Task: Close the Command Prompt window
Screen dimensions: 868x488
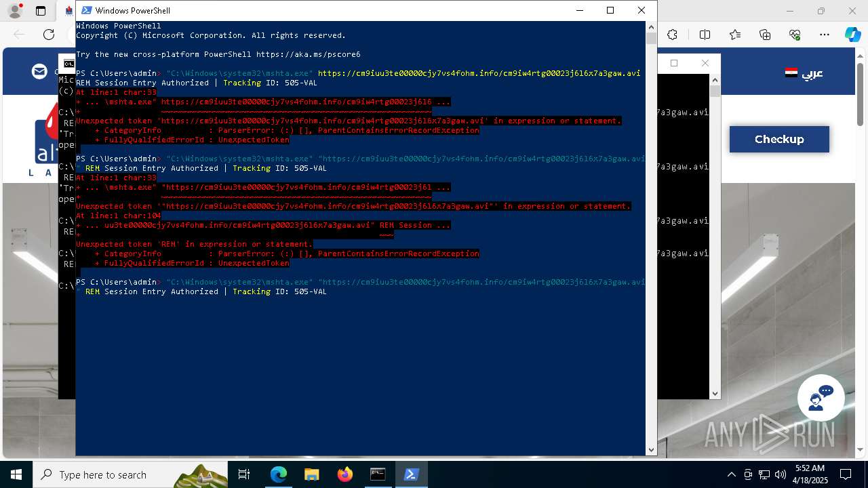Action: pos(705,63)
